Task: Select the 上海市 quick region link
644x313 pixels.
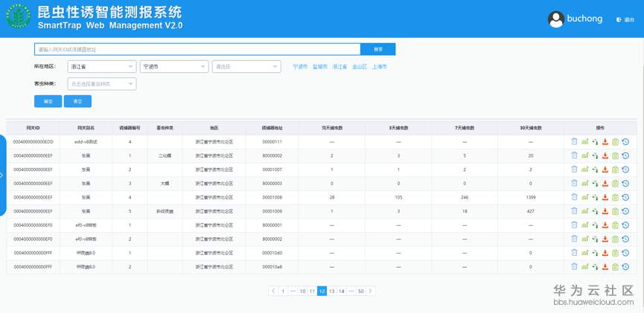Action: click(380, 66)
